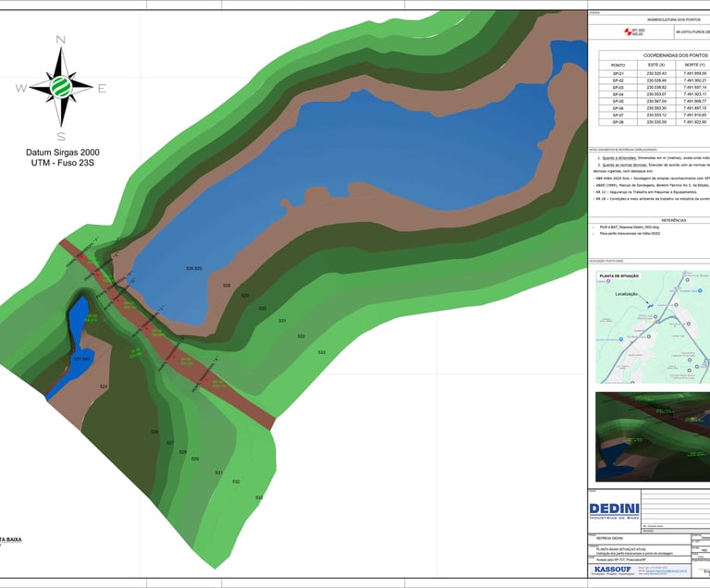This screenshot has height=588, width=710.
Task: Click the DEDINI company logo
Action: point(614,511)
